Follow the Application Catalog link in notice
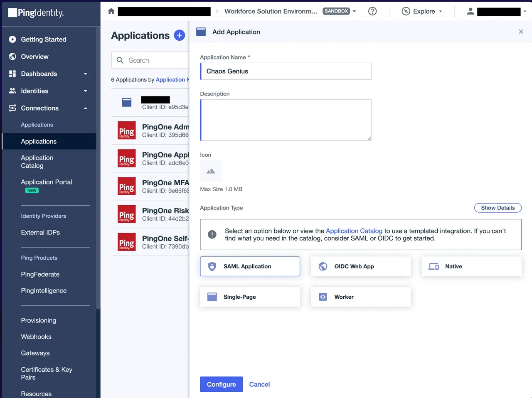532x398 pixels. 354,231
